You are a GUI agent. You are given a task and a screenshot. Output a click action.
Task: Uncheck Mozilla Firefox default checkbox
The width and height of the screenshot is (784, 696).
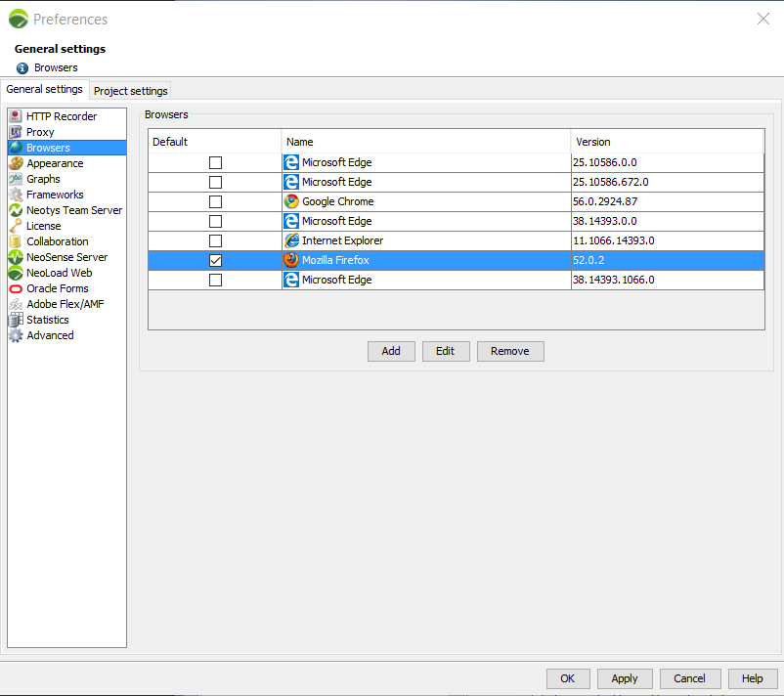pos(215,260)
